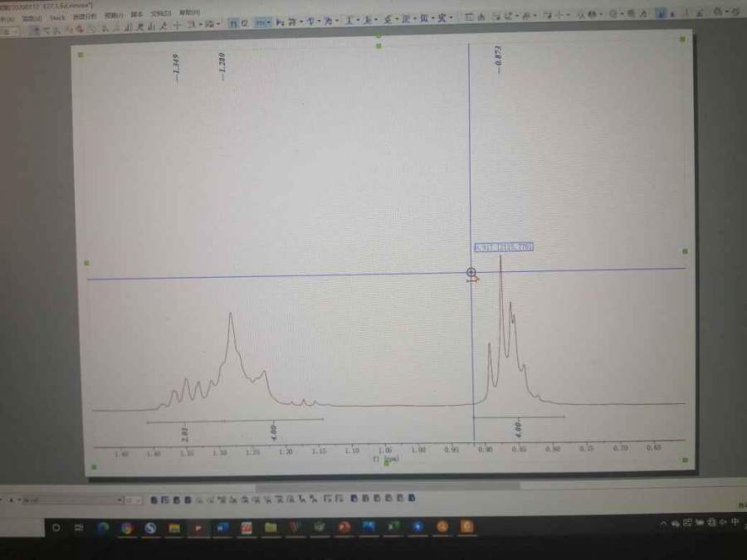This screenshot has height=560, width=747.
Task: Click the 1.280 peak label
Action: tap(222, 66)
